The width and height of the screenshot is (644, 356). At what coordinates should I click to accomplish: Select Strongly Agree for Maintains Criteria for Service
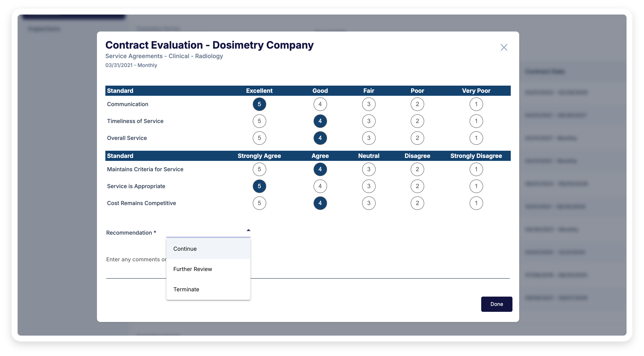point(259,169)
